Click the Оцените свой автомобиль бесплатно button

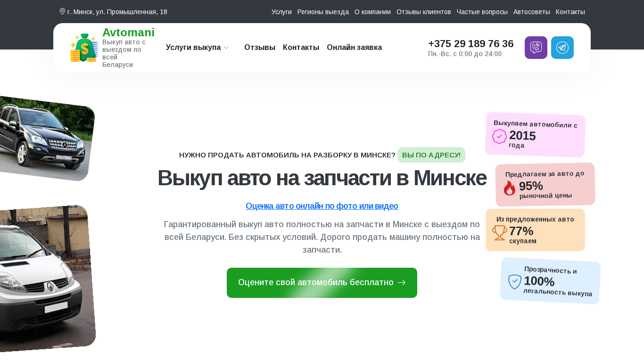pos(322,283)
